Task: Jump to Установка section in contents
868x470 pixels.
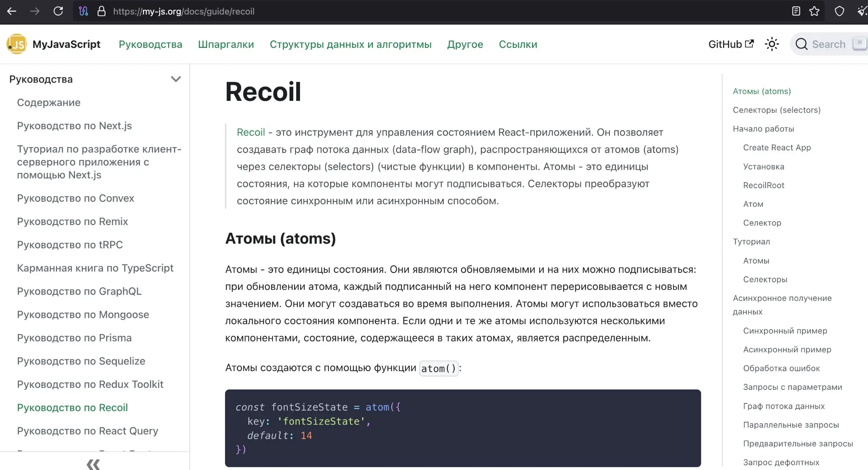Action: click(x=764, y=167)
